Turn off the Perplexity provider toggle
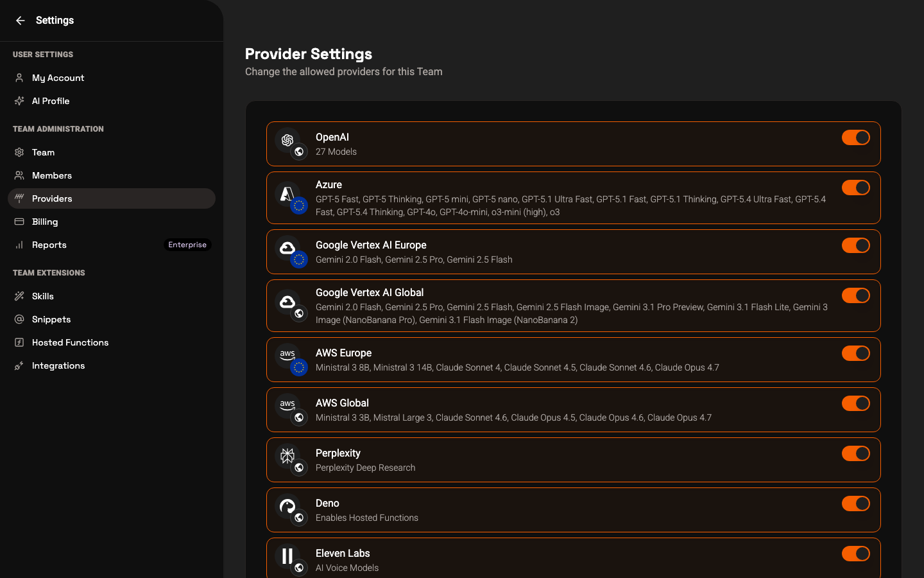The image size is (924, 578). point(856,453)
